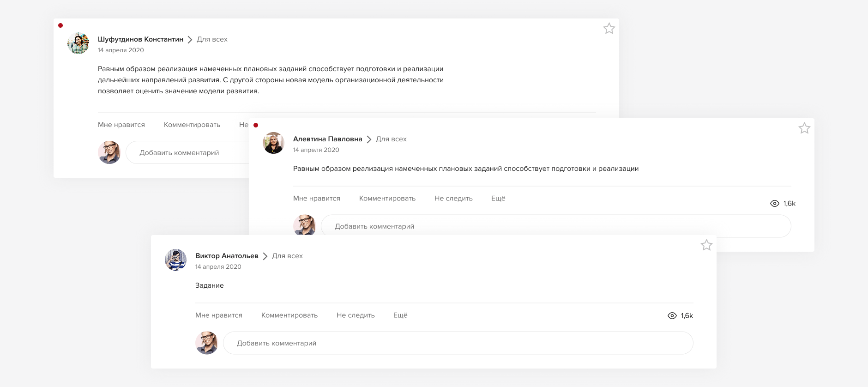Image resolution: width=868 pixels, height=387 pixels.
Task: Click views eye icon on Виктор's post
Action: 672,316
